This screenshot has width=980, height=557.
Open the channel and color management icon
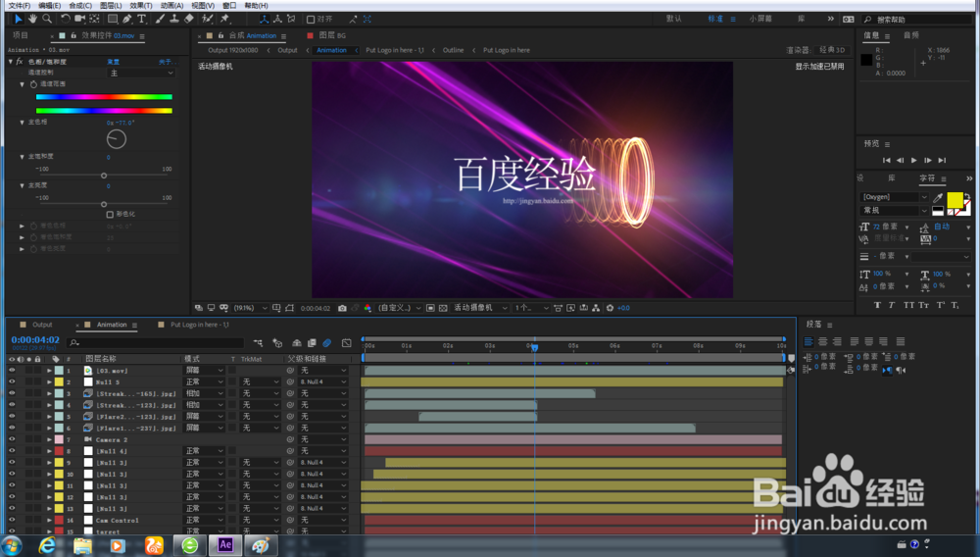click(x=367, y=308)
